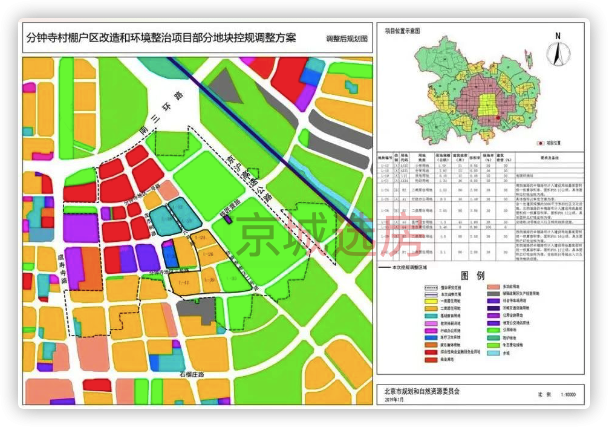This screenshot has height=427, width=608.
Task: Click the expressway label along the dashed corridor
Action: pos(248,177)
